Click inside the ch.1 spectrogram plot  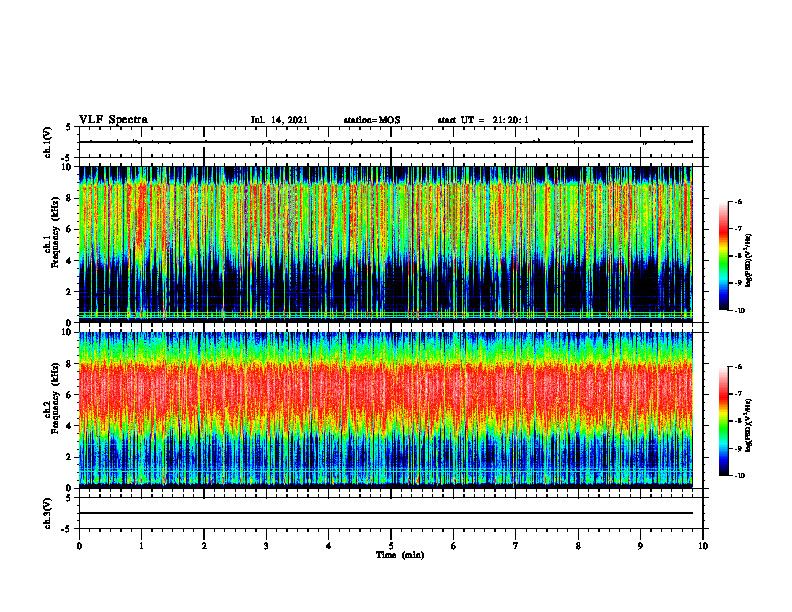click(385, 244)
